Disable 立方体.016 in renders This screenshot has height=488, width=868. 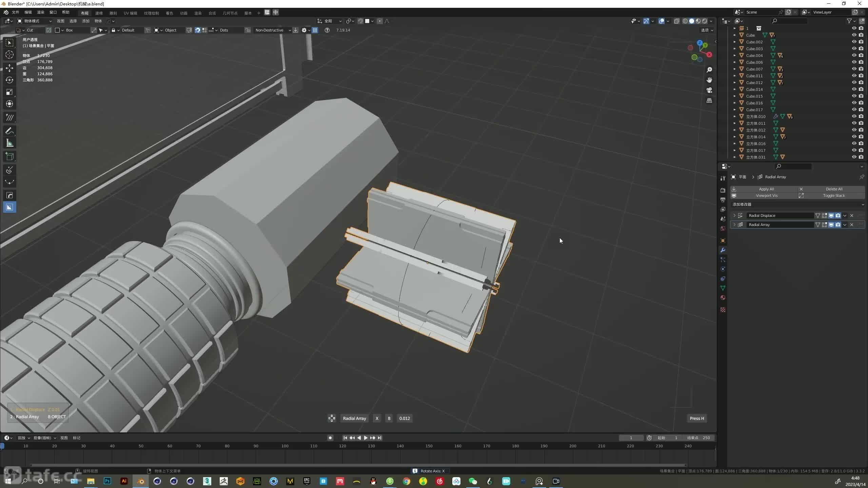(x=861, y=143)
